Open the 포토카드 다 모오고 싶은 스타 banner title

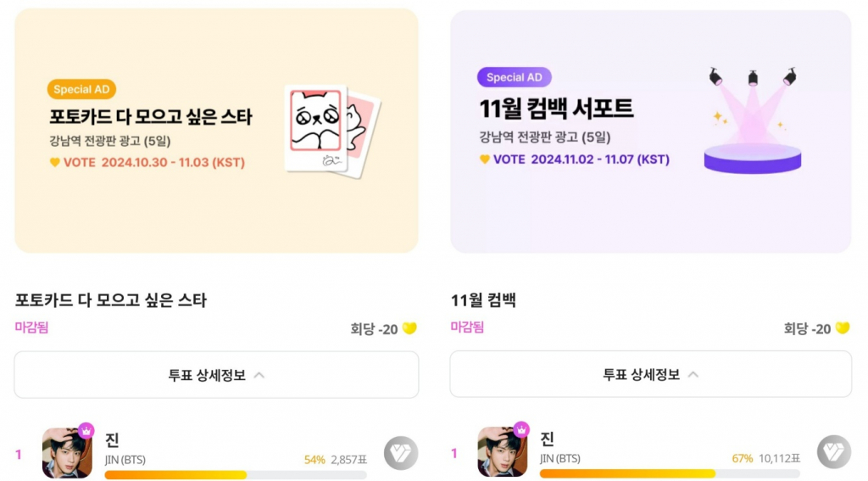(x=151, y=116)
